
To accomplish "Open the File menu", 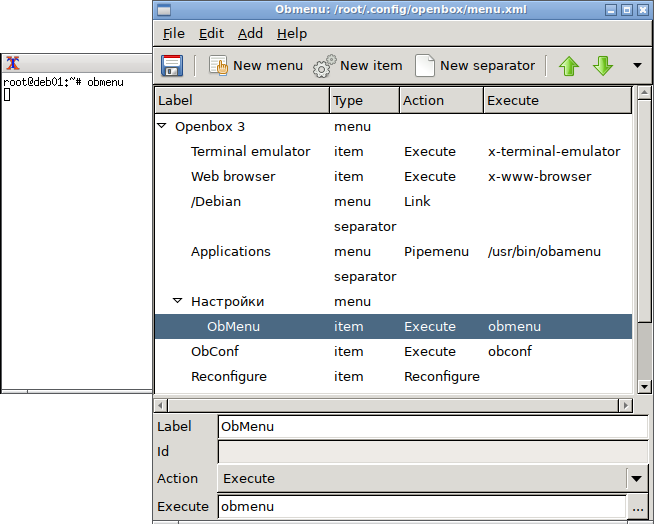I will (x=174, y=33).
